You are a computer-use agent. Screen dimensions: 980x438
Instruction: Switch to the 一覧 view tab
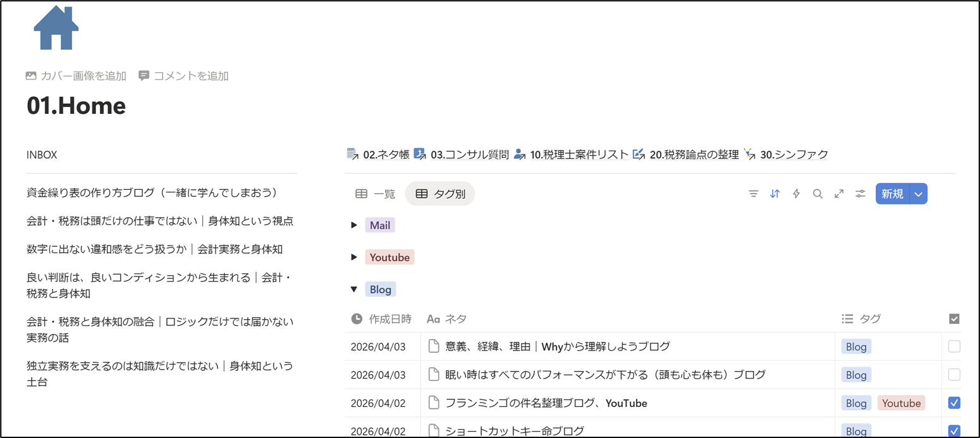point(376,194)
